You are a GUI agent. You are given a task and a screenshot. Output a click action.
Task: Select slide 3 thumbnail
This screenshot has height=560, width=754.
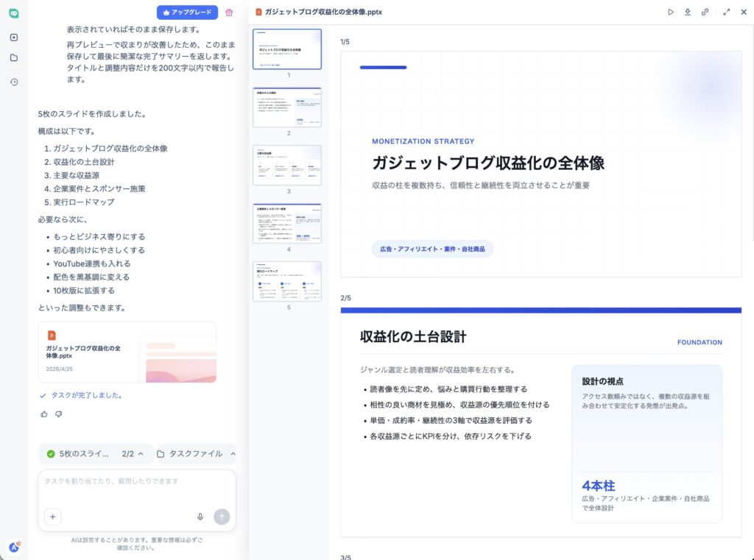[x=287, y=166]
